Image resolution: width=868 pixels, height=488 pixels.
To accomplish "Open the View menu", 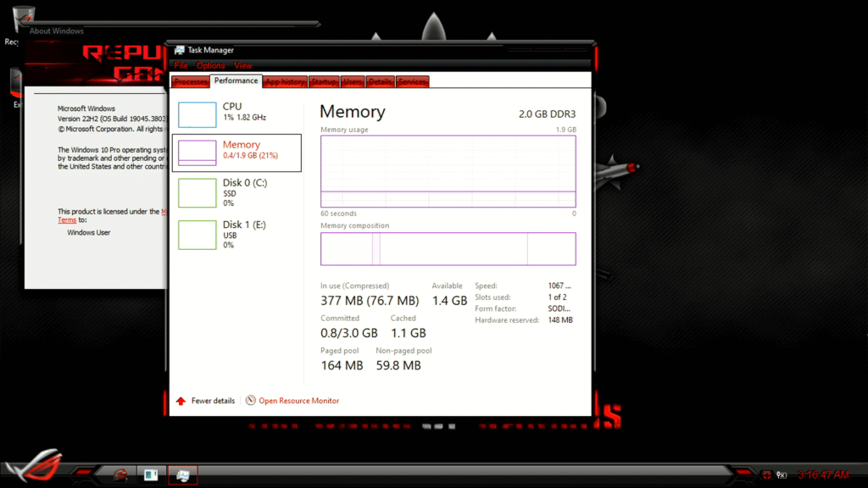I will (x=242, y=65).
